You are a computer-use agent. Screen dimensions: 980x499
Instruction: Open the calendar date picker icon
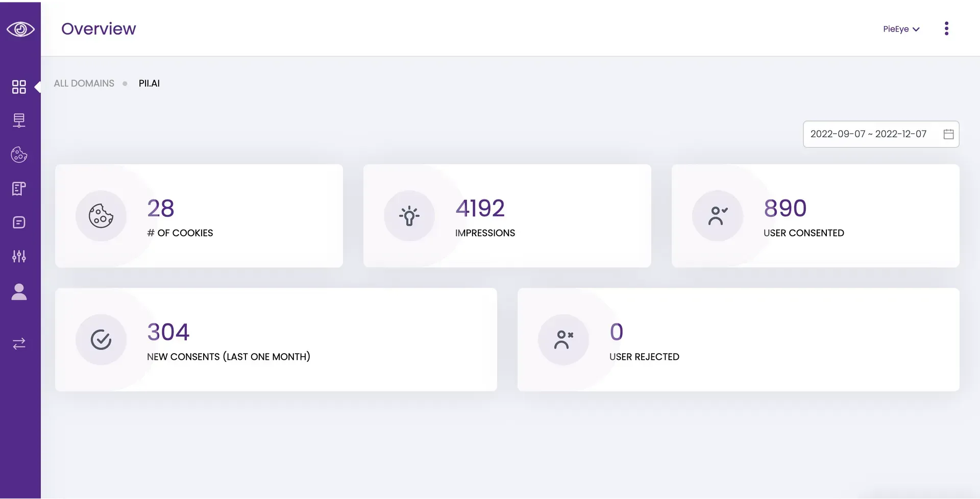(x=948, y=134)
